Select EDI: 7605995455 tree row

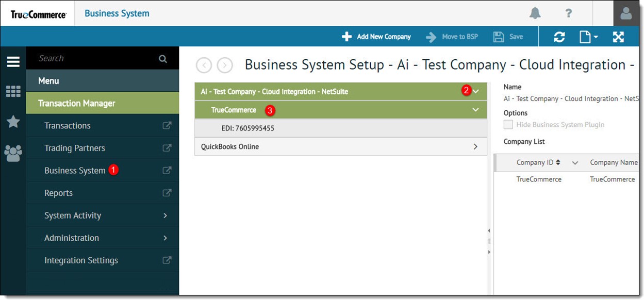point(341,128)
